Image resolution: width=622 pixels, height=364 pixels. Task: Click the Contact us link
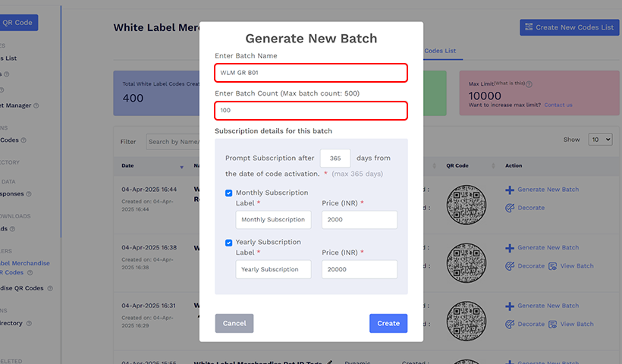(x=558, y=105)
